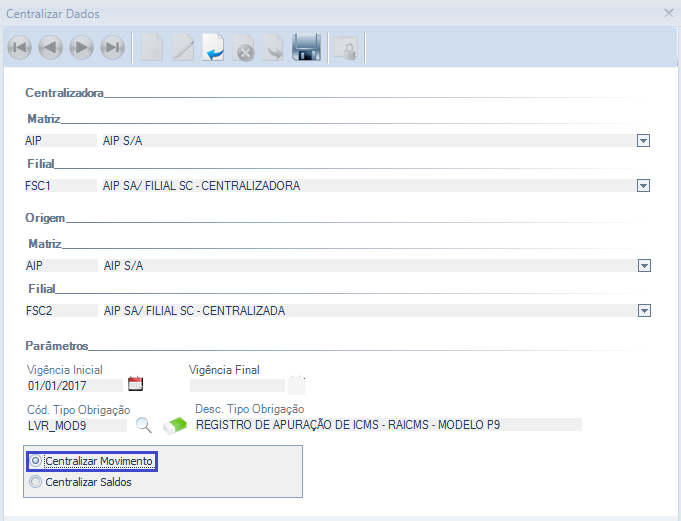Click Origem Matriz AIP code field

[x=62, y=266]
